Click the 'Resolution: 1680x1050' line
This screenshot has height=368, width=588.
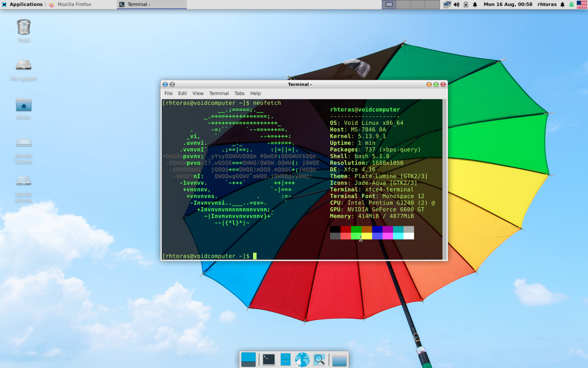point(366,163)
